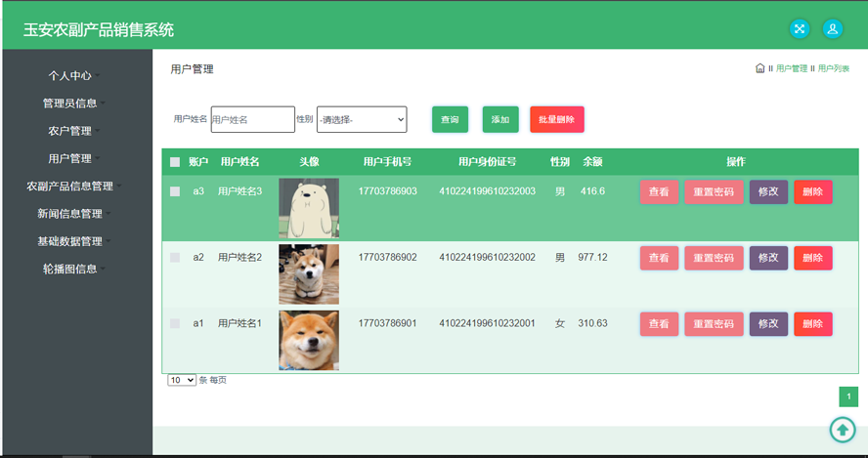Viewport: 868px width, 458px height.
Task: Click the name 用户姓名2 cell
Action: coord(239,257)
